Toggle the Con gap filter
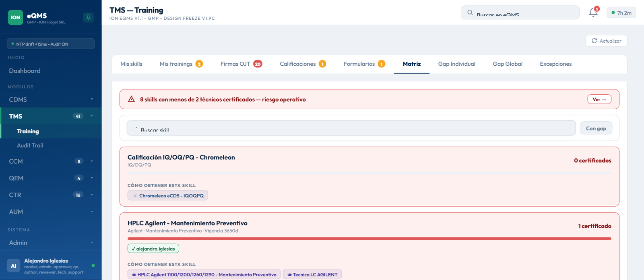644x280 pixels. coord(596,128)
